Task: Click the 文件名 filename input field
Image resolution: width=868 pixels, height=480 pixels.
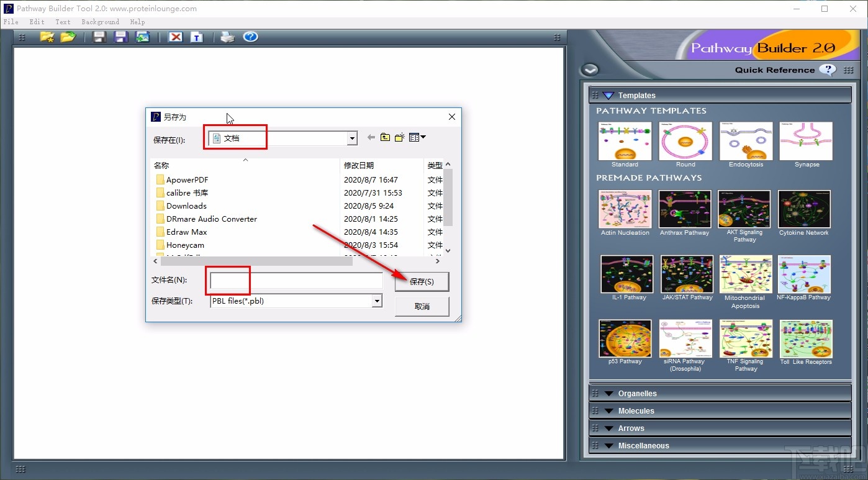Action: (296, 281)
